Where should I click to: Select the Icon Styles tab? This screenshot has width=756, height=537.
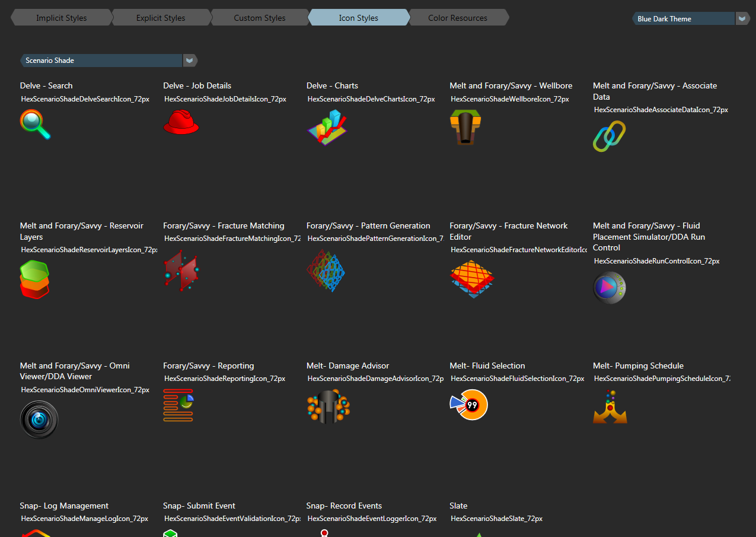pyautogui.click(x=359, y=18)
